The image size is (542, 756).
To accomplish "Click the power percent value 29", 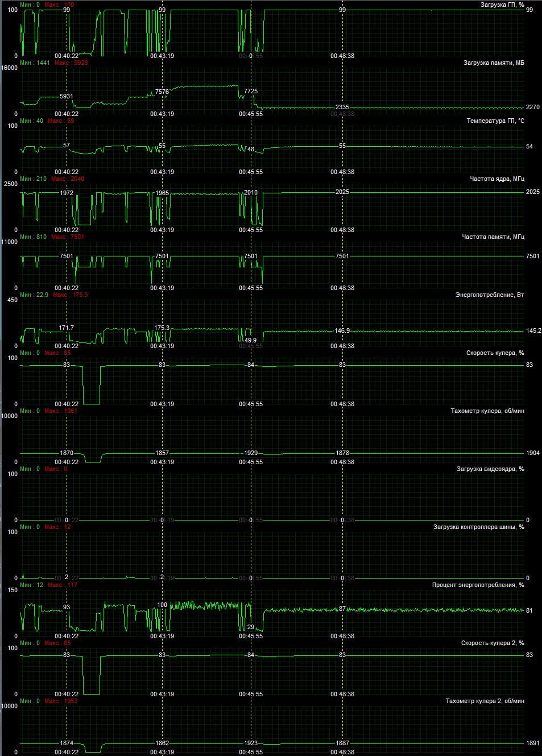I will 251,627.
